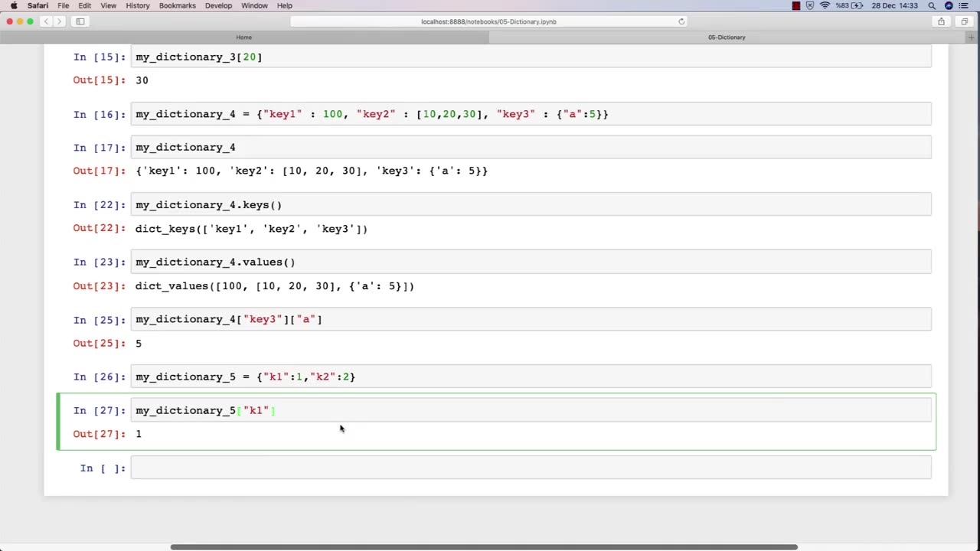Click cell In [26] defining my_dictionary_5
The width and height of the screenshot is (980, 551).
(x=531, y=377)
